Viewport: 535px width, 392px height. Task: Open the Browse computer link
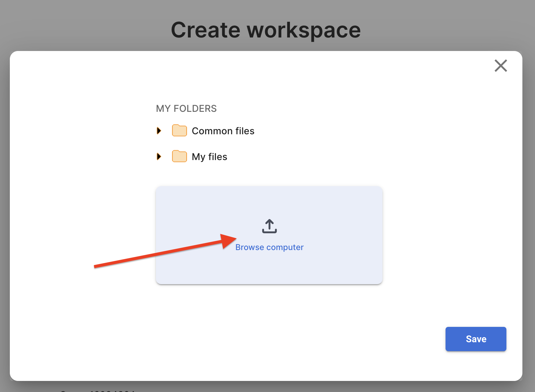coord(269,247)
